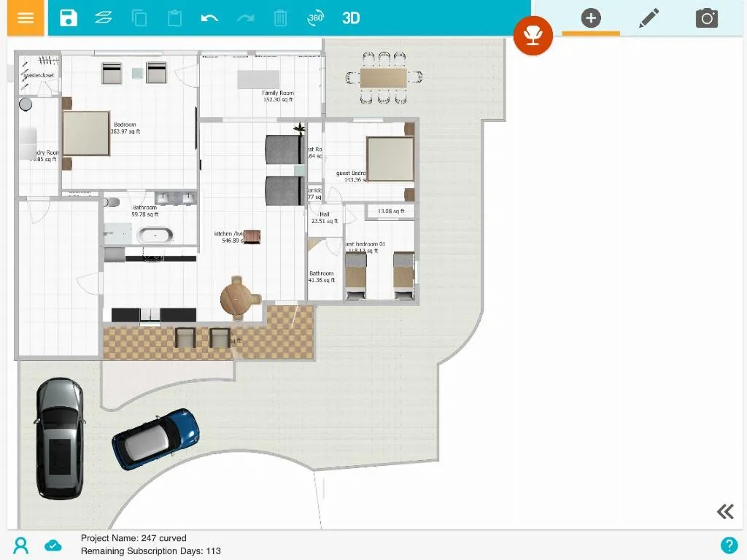Click the trash delete icon
The image size is (747, 560).
click(281, 18)
